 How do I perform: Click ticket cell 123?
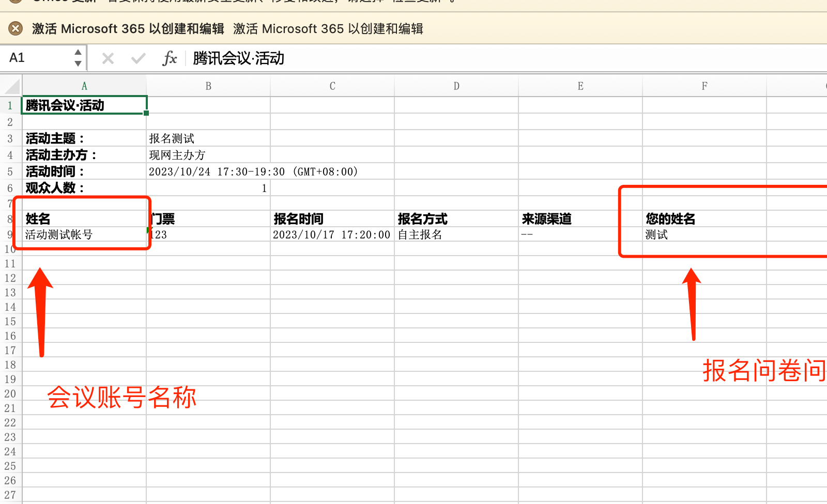208,234
